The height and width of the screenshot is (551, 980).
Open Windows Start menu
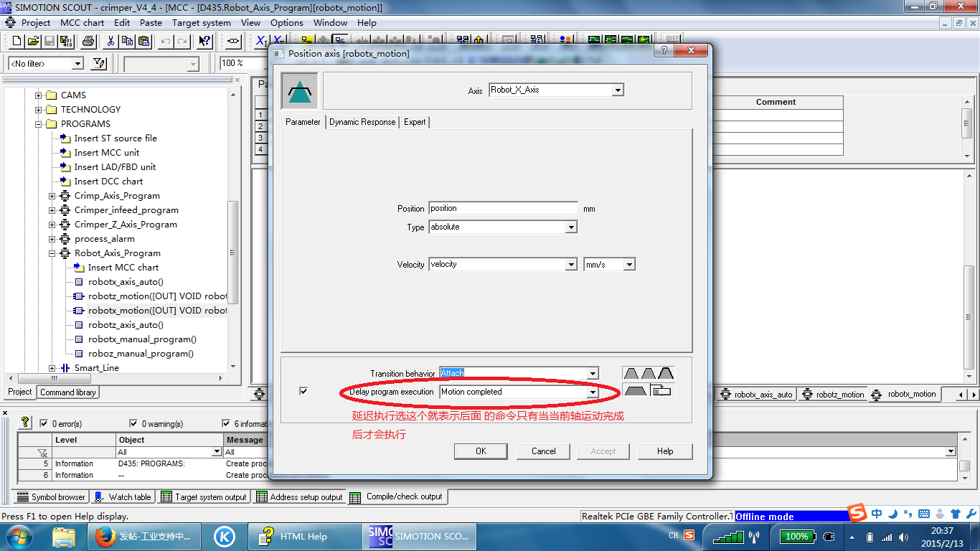[x=18, y=536]
